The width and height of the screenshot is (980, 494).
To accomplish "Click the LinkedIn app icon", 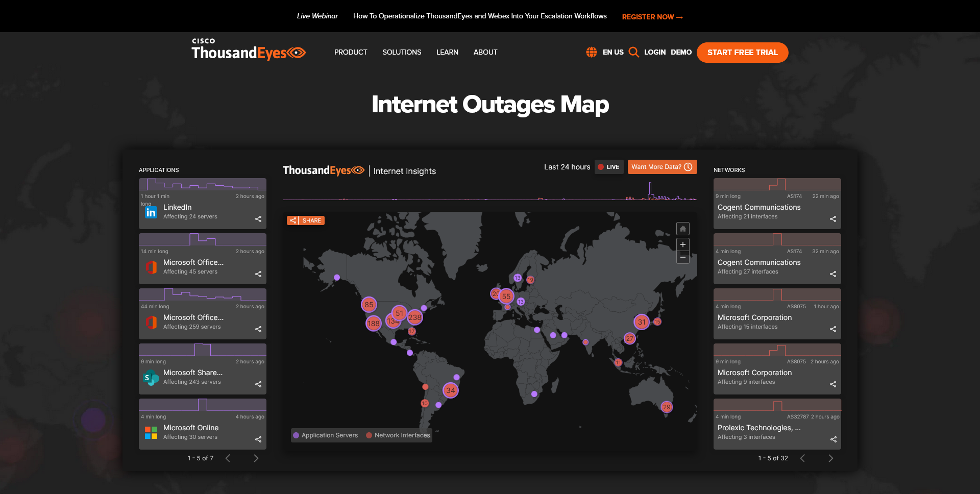I will (x=151, y=212).
